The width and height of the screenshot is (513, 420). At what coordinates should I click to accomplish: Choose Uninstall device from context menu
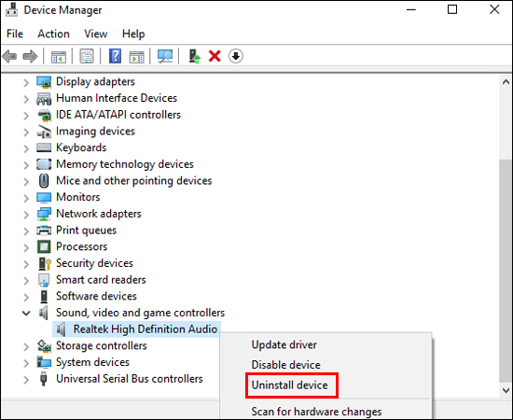[289, 385]
